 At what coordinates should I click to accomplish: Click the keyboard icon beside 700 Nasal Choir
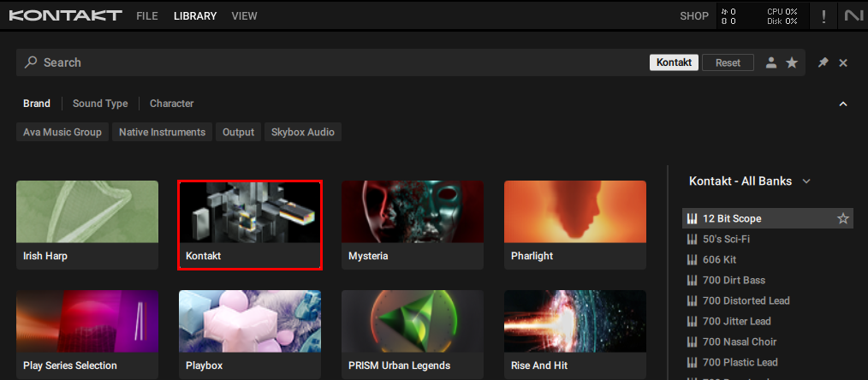692,341
